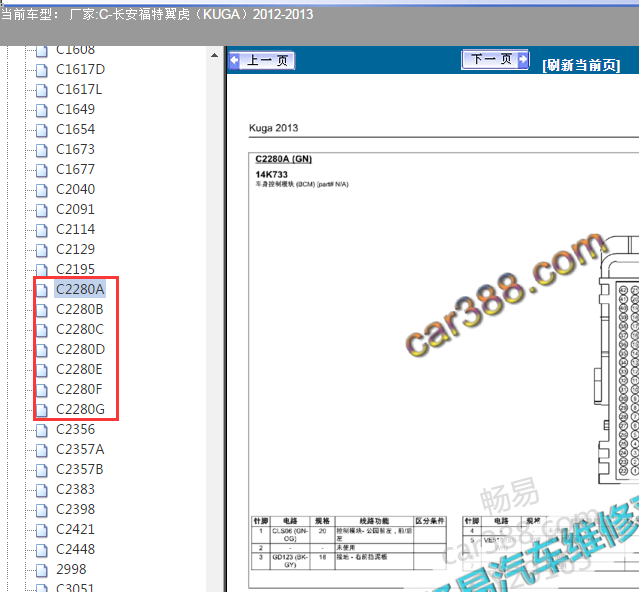Click the GD123 (BK-GY) circuit cell

coord(290,561)
